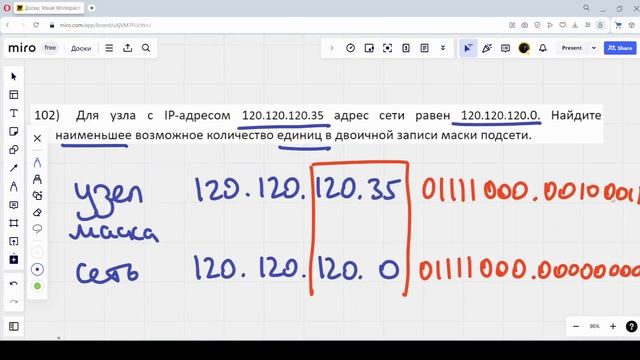Toggle collaborators' cursors visibility
Image resolution: width=640 pixels, height=360 pixels.
coord(468,48)
